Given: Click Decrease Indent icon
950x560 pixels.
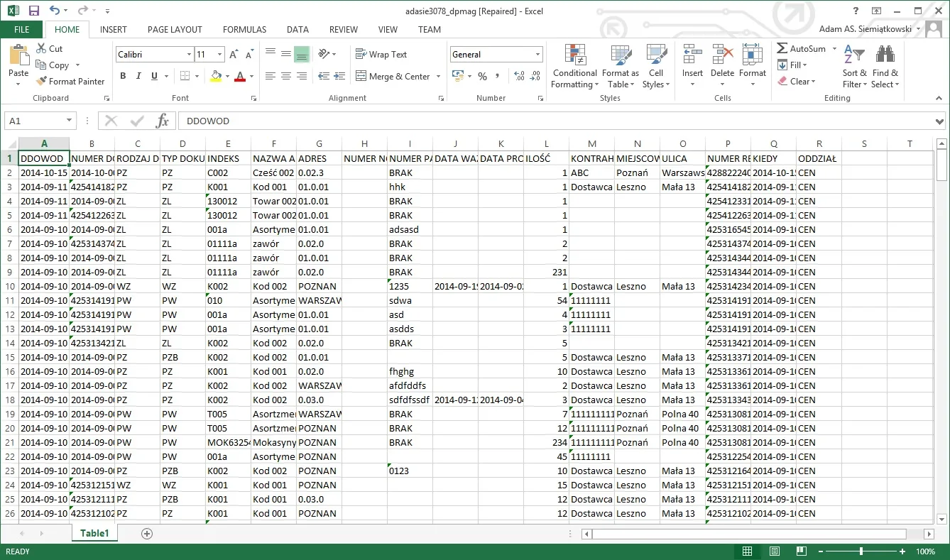Looking at the screenshot, I should 324,76.
